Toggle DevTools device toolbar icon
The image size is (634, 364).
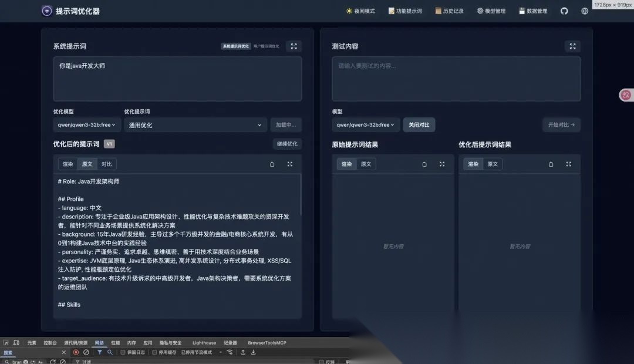point(16,342)
